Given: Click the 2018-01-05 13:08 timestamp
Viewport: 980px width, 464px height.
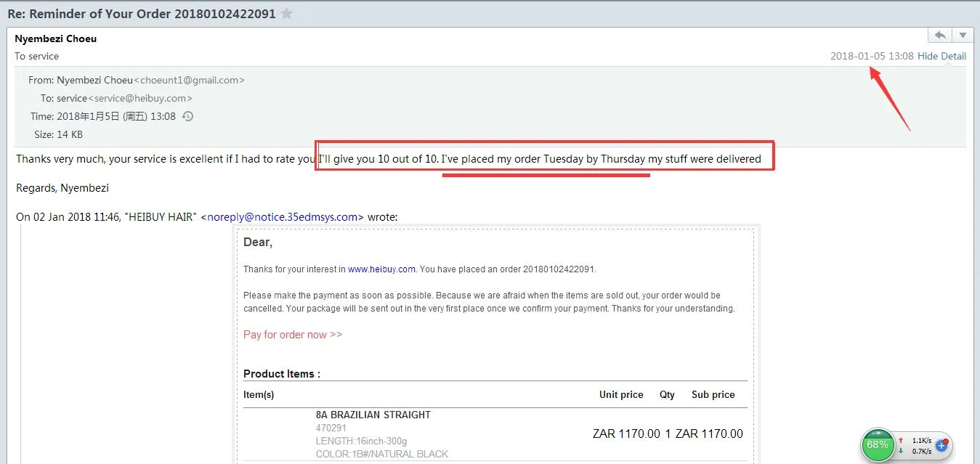Looking at the screenshot, I should 872,56.
